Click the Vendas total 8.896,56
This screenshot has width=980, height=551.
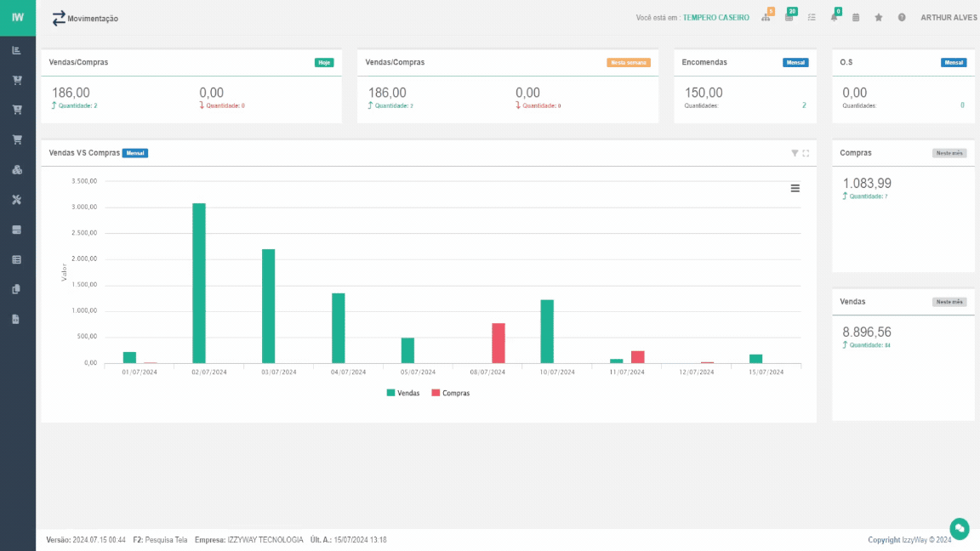[x=867, y=332]
